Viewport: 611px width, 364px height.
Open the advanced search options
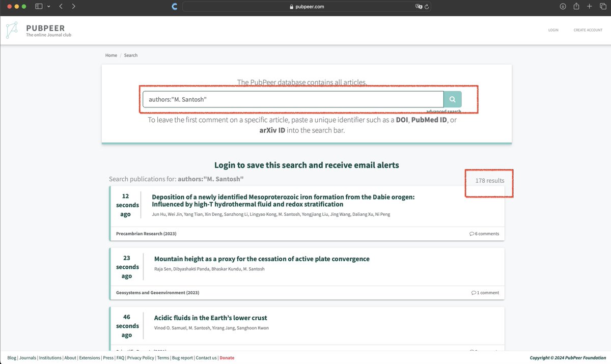[x=443, y=111]
